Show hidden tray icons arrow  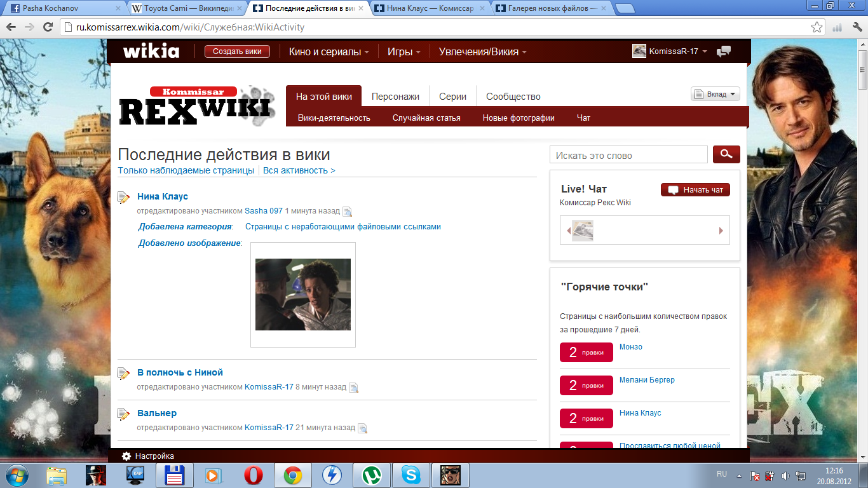[x=739, y=475]
